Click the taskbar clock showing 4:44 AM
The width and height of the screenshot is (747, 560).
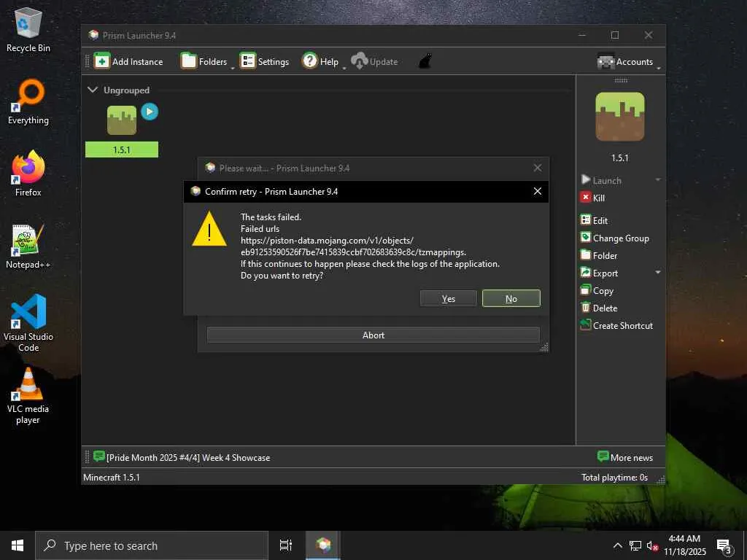[x=684, y=545]
